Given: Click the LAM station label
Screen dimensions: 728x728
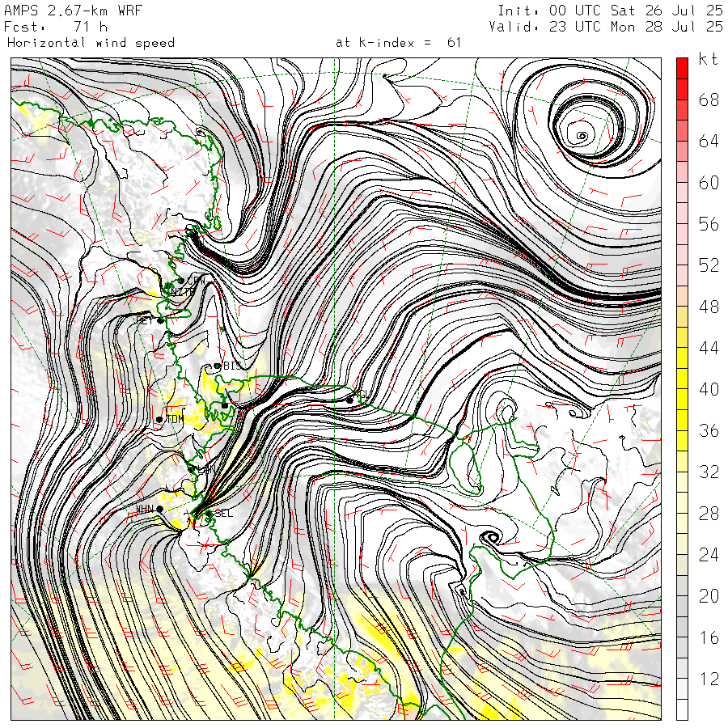Looking at the screenshot, I should [x=205, y=470].
